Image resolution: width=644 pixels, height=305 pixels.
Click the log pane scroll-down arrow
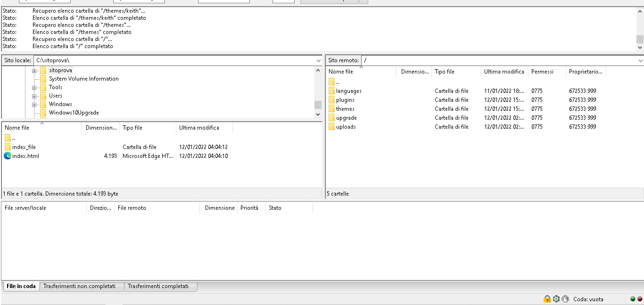[x=640, y=47]
